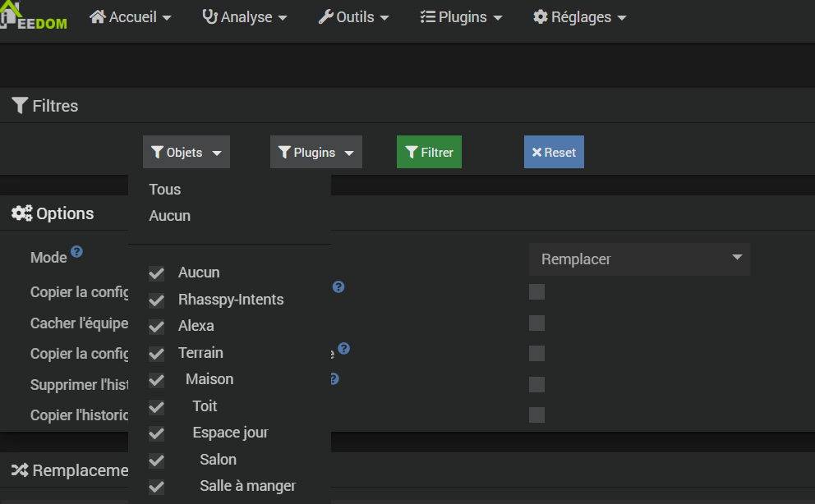Tick the checkbox directly under the Remplacer dropdown
Image resolution: width=815 pixels, height=504 pixels.
pos(537,291)
